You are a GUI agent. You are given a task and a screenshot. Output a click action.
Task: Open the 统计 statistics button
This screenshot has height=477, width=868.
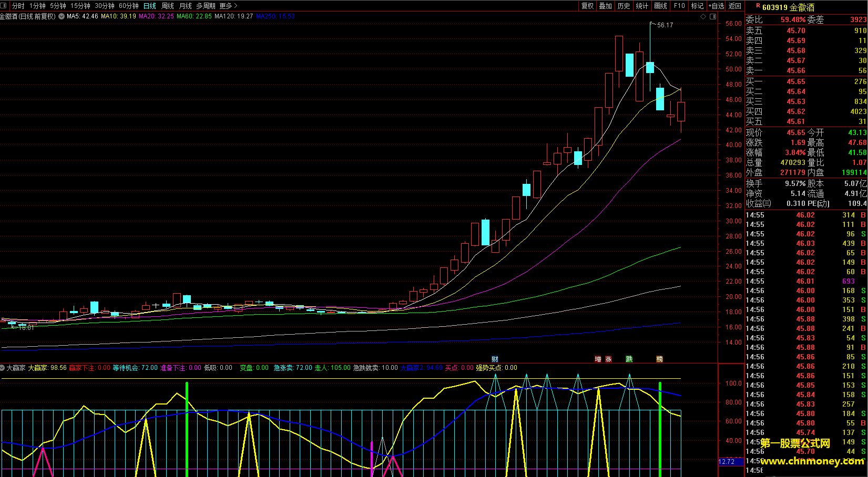pyautogui.click(x=642, y=6)
